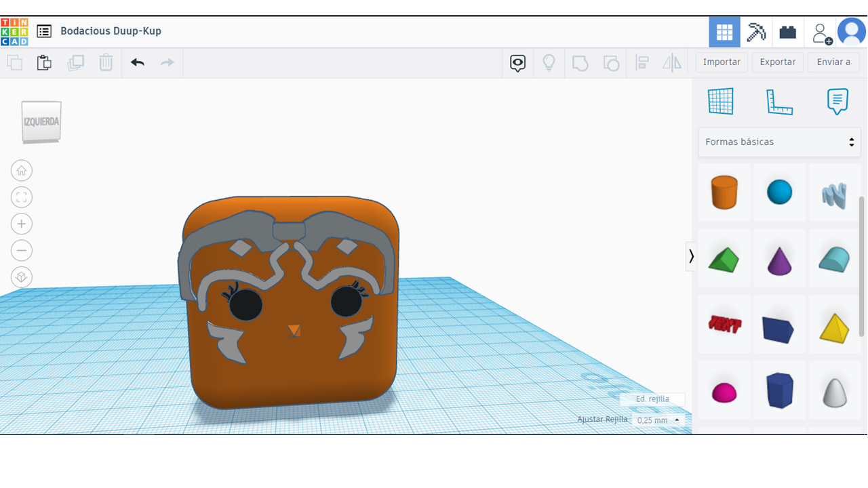868x488 pixels.
Task: Group the selected shapes
Action: [580, 63]
